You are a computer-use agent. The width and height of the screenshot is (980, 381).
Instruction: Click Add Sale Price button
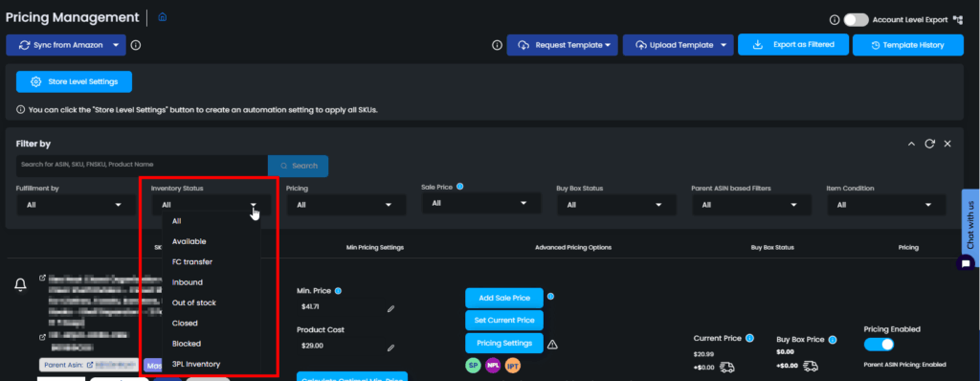[x=504, y=298]
